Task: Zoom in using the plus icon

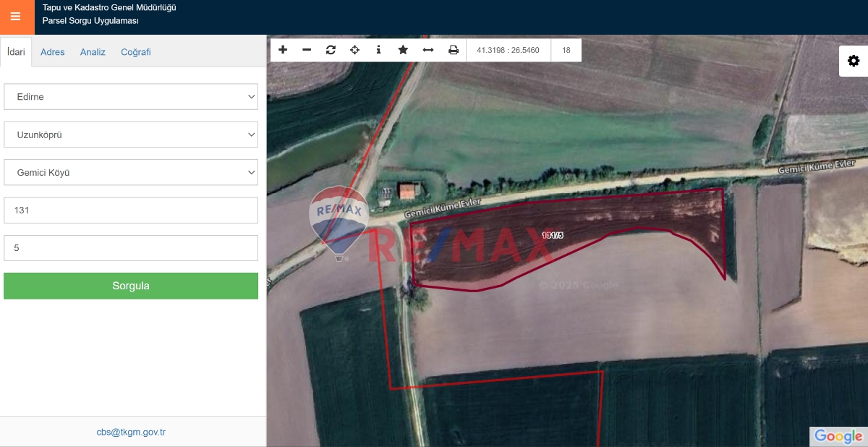Action: 283,50
